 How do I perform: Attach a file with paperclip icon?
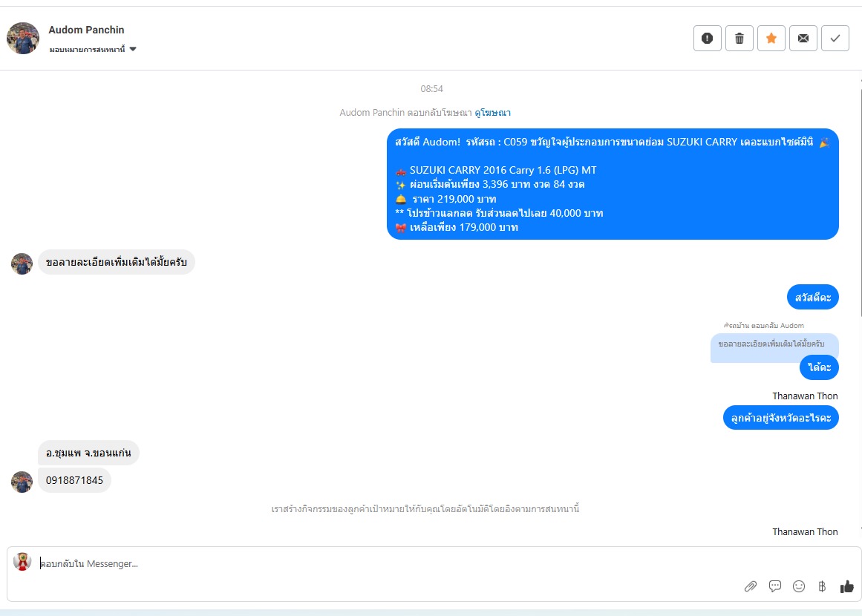751,586
